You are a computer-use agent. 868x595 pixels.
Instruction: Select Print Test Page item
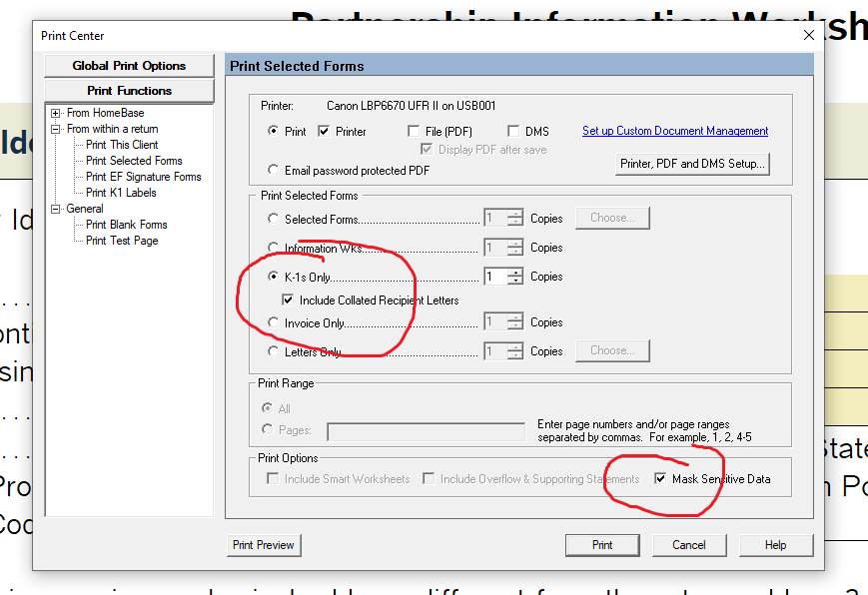[x=122, y=241]
